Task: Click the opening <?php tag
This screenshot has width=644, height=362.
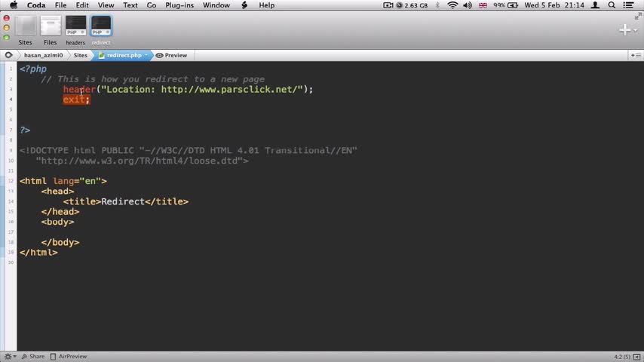Action: [x=33, y=69]
